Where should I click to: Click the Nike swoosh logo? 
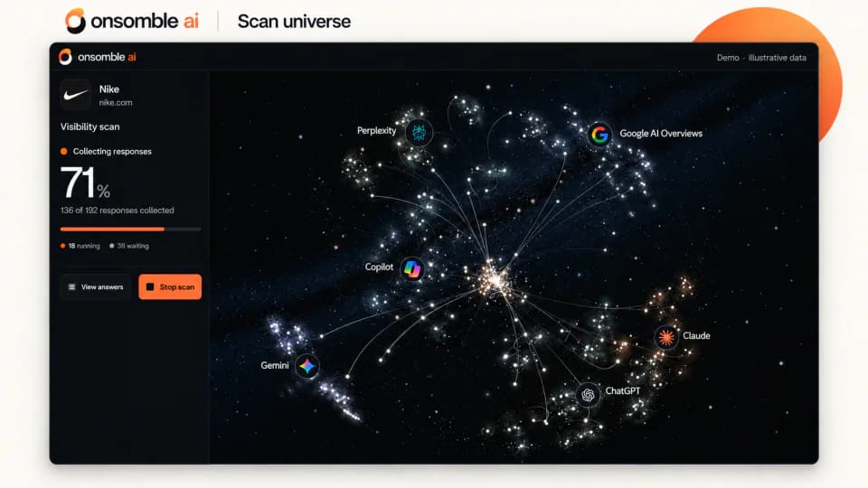point(76,95)
